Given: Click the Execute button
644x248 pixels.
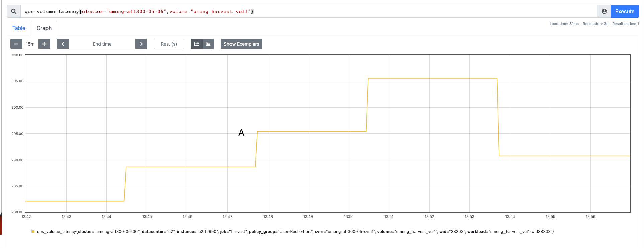Looking at the screenshot, I should [x=625, y=11].
